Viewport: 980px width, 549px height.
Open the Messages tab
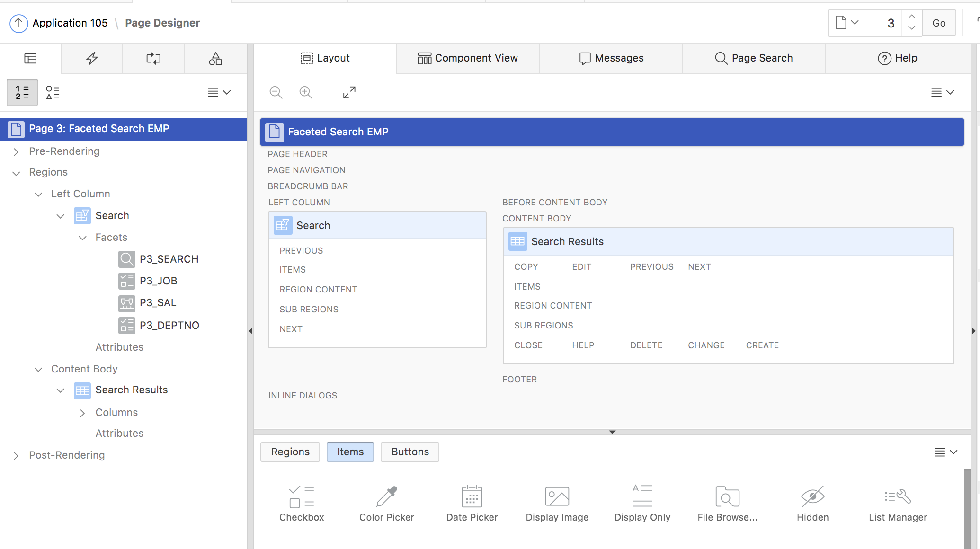(x=611, y=58)
